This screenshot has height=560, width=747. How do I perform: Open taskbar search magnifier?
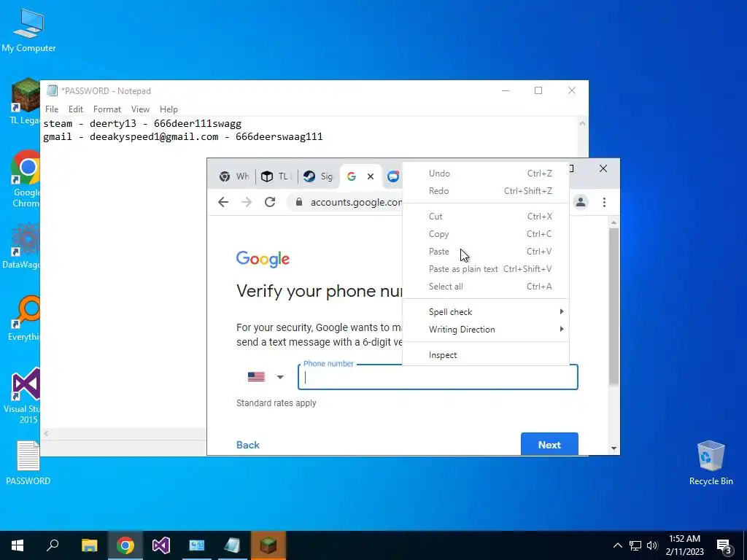pos(53,545)
